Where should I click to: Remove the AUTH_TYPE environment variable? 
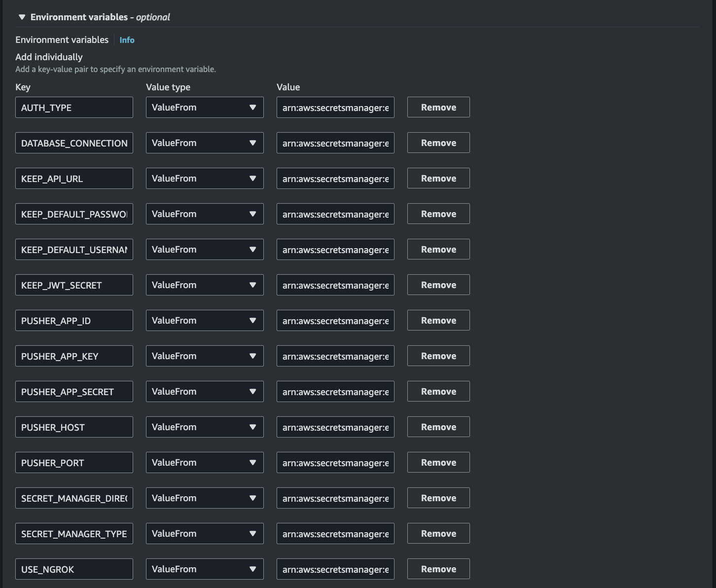[438, 107]
